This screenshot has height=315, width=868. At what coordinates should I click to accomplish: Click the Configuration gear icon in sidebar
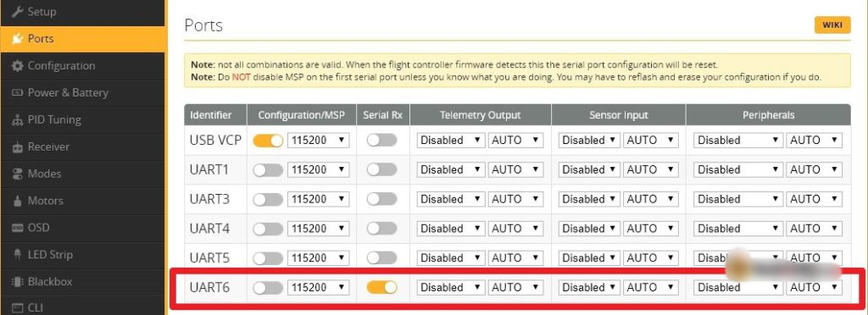click(18, 66)
